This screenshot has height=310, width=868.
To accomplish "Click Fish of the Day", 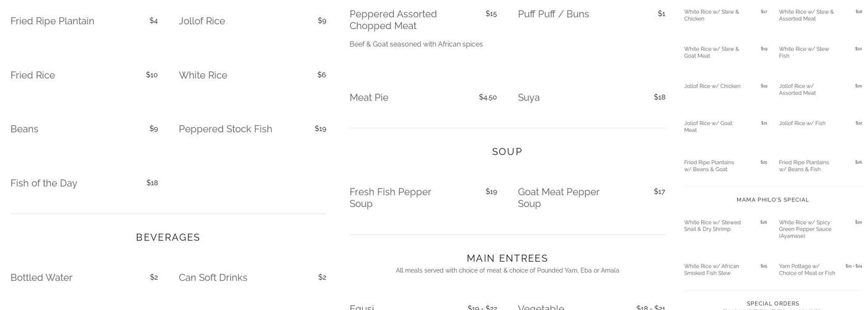I will [x=44, y=184].
